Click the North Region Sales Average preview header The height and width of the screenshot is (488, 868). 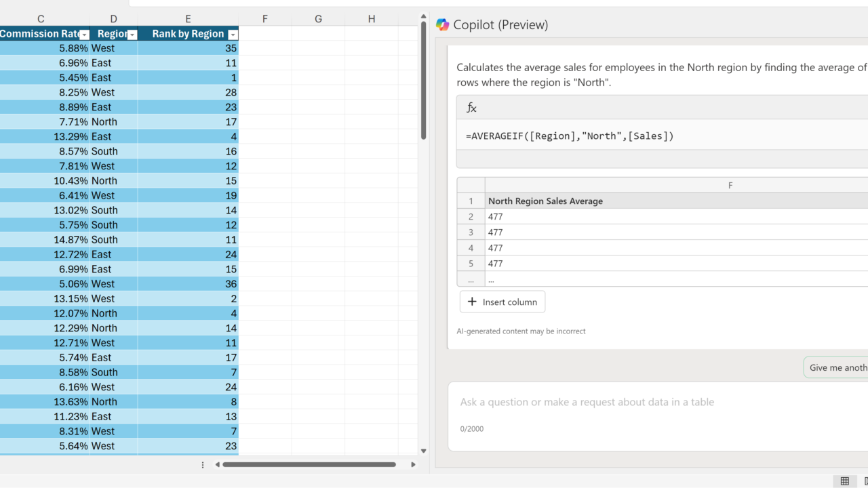[x=545, y=201]
